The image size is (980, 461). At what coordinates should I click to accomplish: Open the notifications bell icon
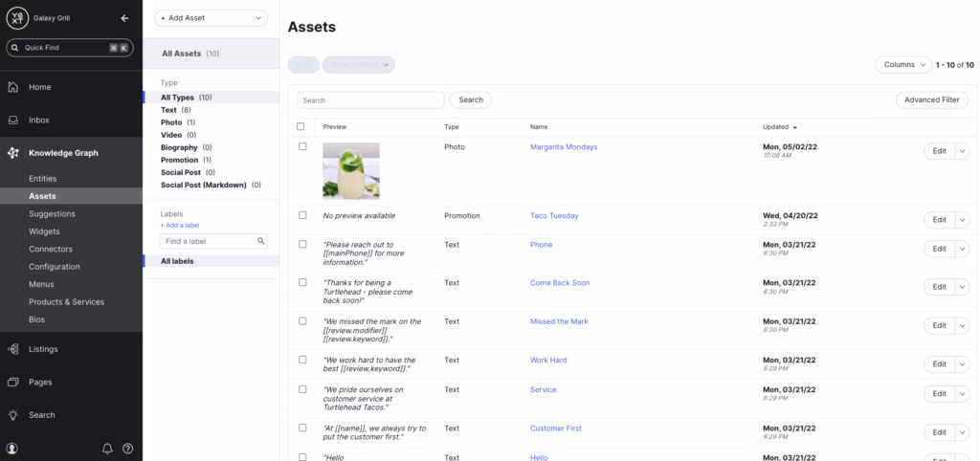107,448
